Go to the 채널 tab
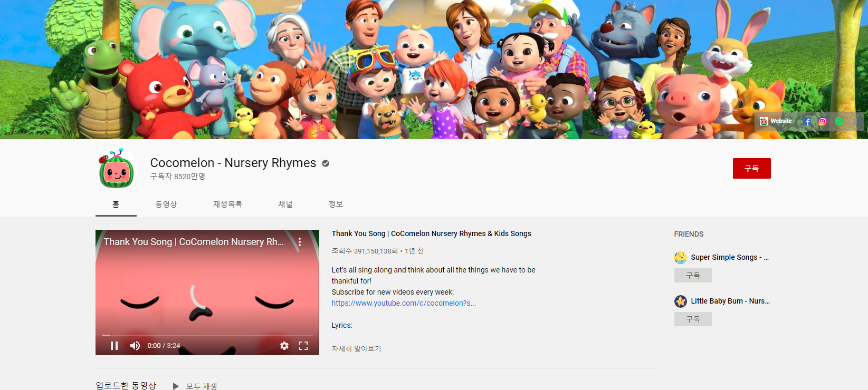Image resolution: width=868 pixels, height=390 pixels. click(x=285, y=204)
